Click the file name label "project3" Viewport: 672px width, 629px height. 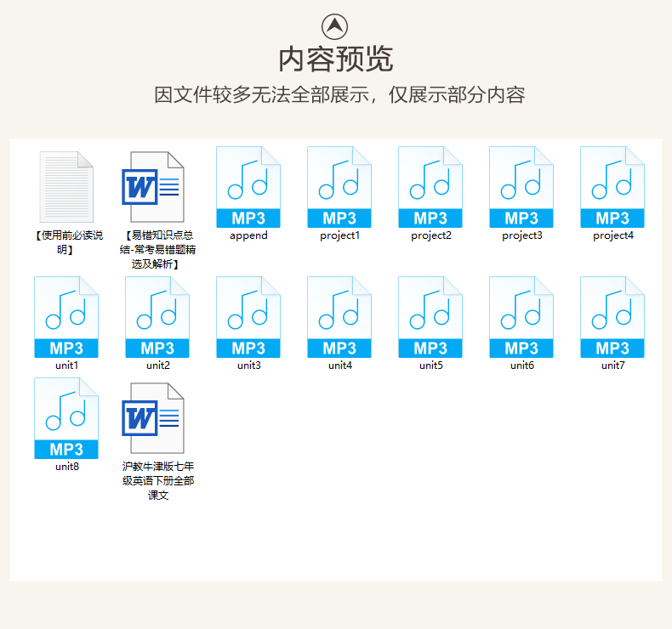(x=522, y=236)
